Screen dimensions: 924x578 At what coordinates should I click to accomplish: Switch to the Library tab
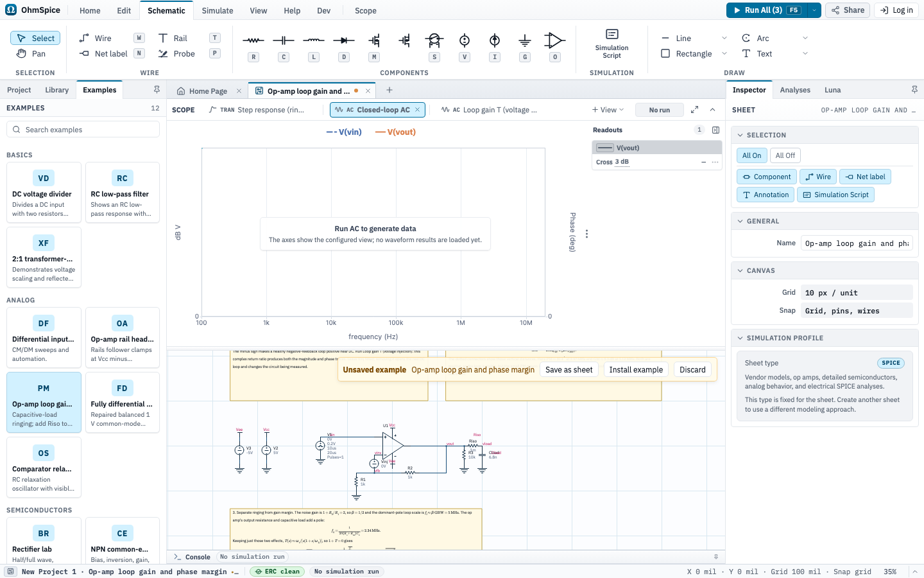[x=57, y=90]
